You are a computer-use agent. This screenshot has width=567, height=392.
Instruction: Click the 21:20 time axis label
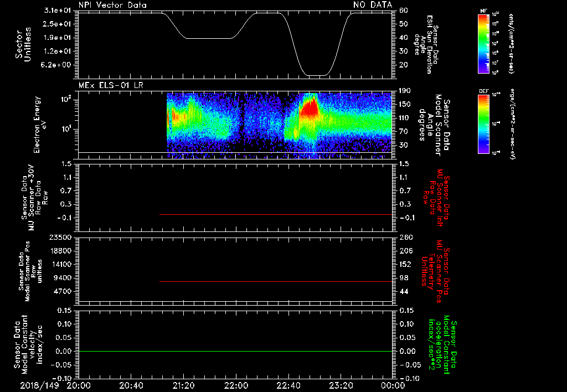click(184, 385)
